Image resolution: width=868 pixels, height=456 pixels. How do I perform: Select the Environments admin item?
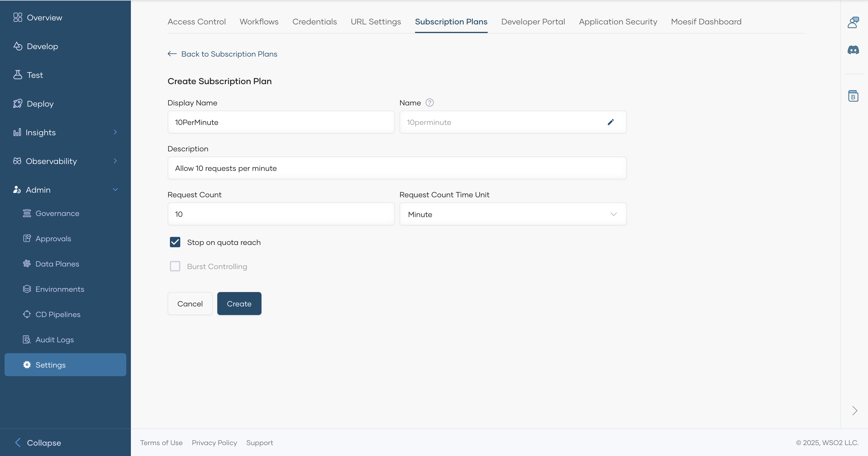coord(60,289)
